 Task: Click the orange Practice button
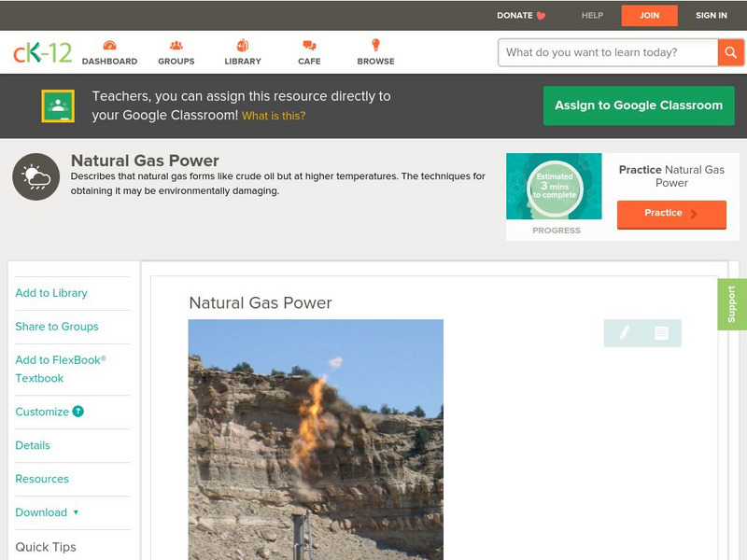[x=671, y=215]
